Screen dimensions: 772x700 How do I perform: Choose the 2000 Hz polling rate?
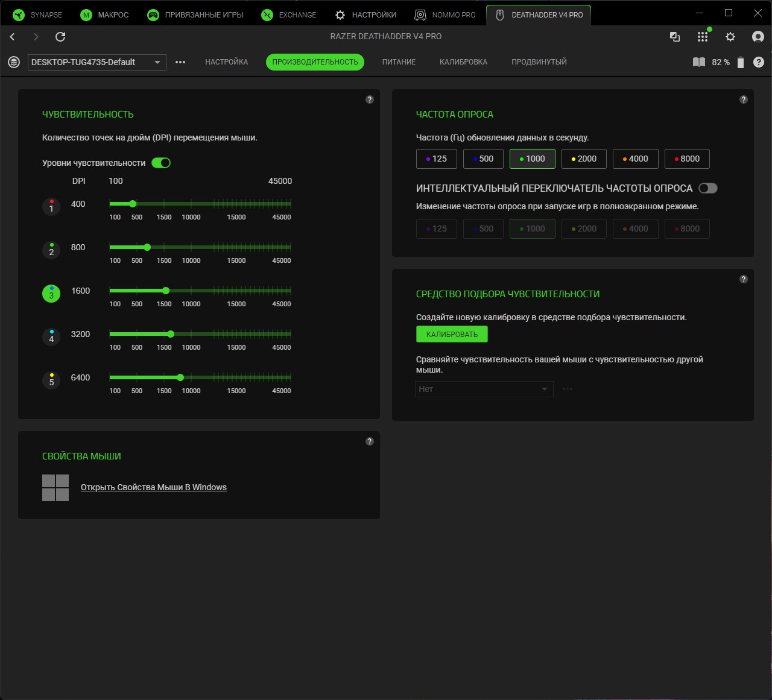[x=584, y=159]
